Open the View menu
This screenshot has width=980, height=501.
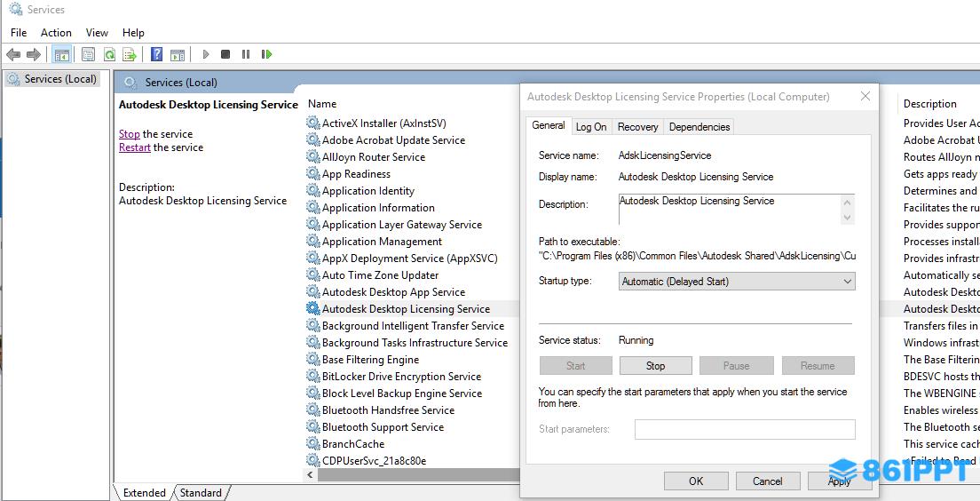coord(97,33)
